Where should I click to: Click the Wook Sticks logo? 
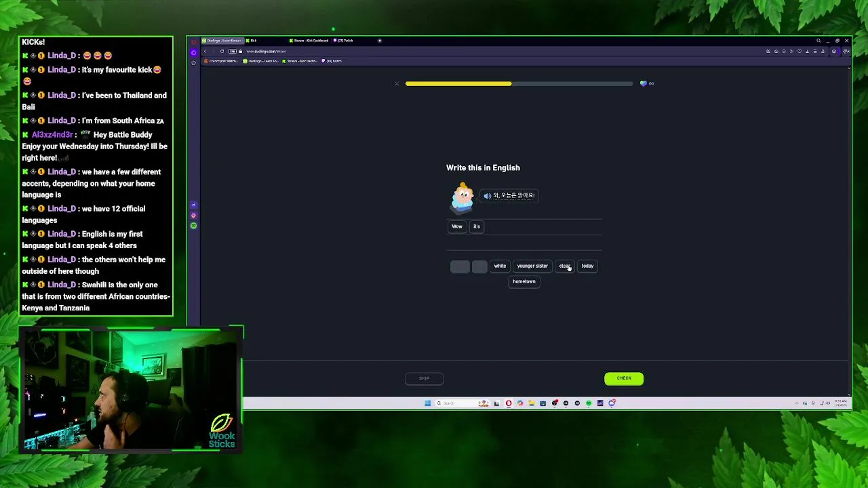pyautogui.click(x=222, y=431)
